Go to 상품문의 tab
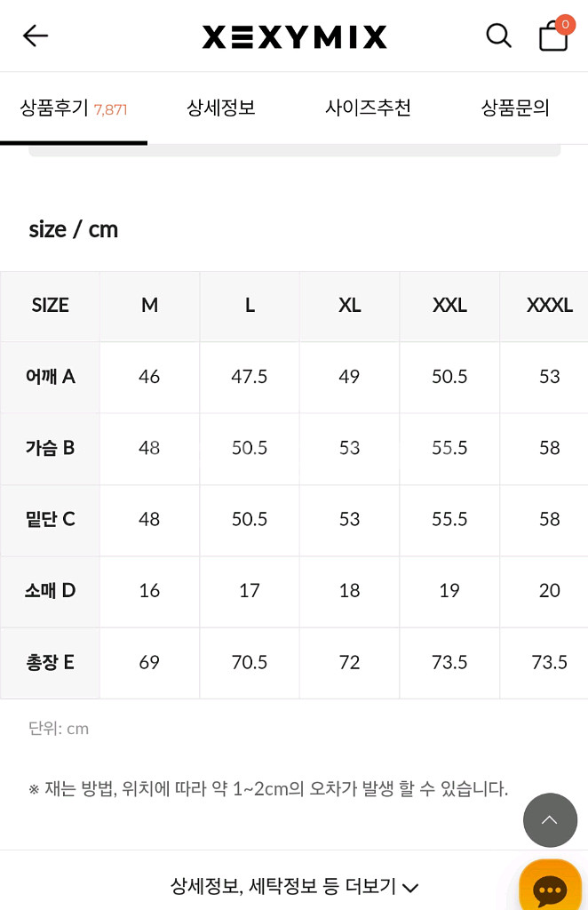 pyautogui.click(x=515, y=108)
